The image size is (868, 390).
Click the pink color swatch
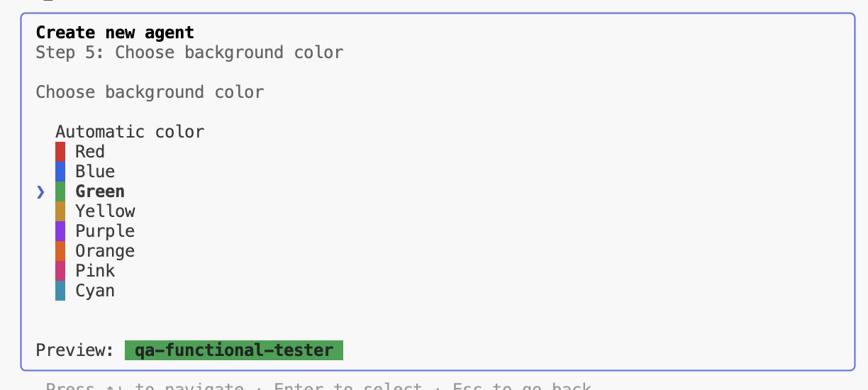click(x=60, y=271)
